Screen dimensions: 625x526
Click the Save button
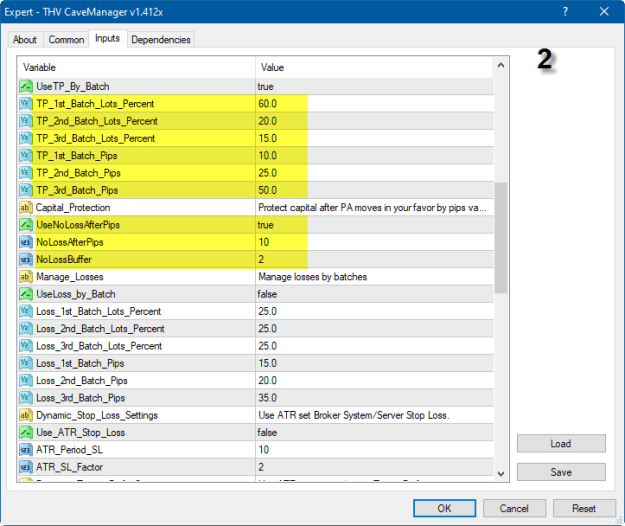click(x=561, y=472)
